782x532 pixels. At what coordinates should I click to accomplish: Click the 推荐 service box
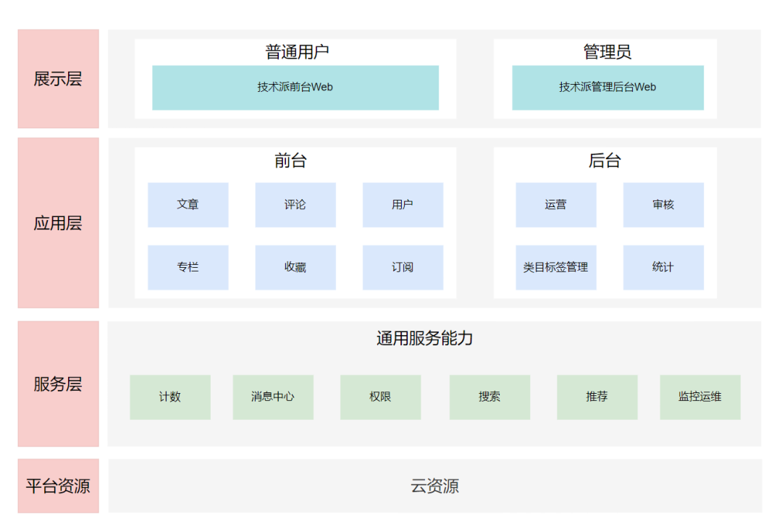point(597,397)
